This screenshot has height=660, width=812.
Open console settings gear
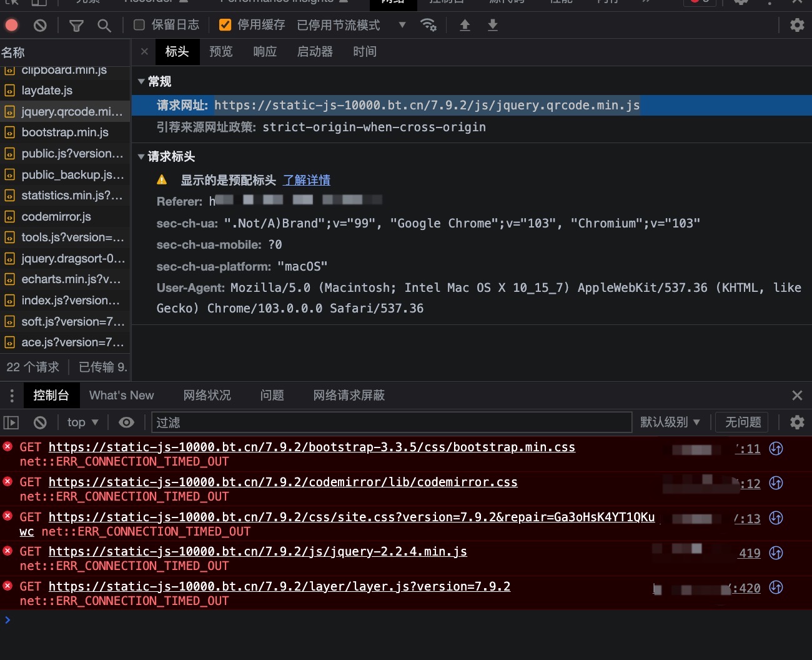[x=797, y=422]
